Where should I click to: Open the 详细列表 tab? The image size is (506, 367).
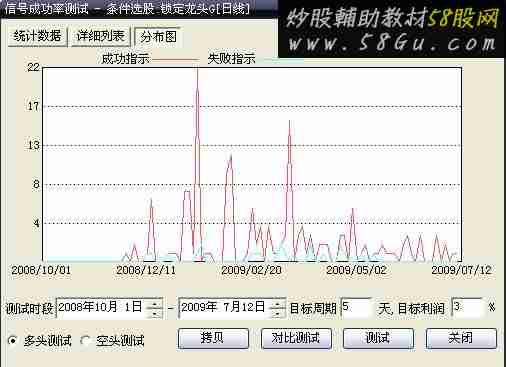100,36
